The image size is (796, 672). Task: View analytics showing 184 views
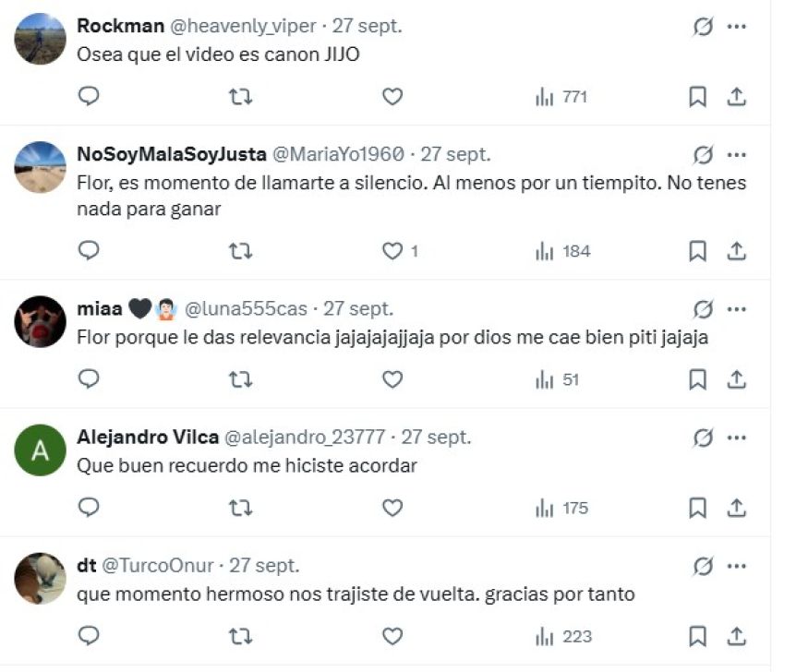[563, 251]
